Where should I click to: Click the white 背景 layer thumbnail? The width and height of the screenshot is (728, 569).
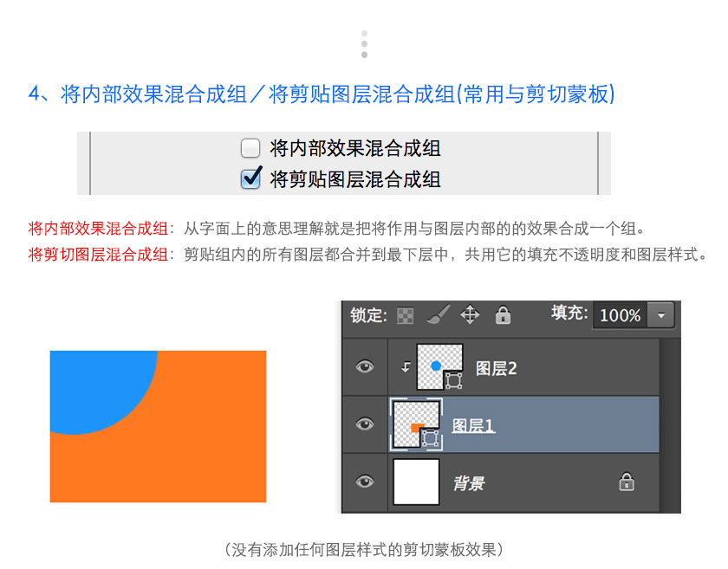416,482
